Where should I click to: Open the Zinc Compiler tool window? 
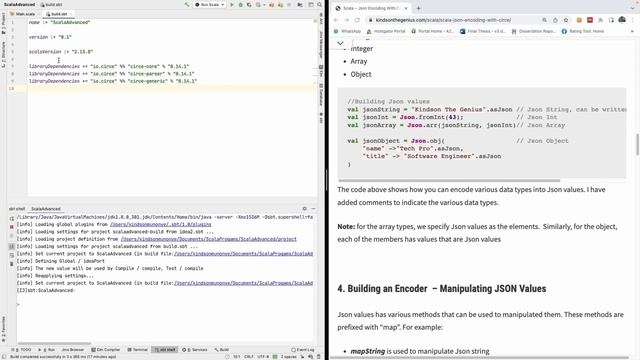(x=106, y=350)
